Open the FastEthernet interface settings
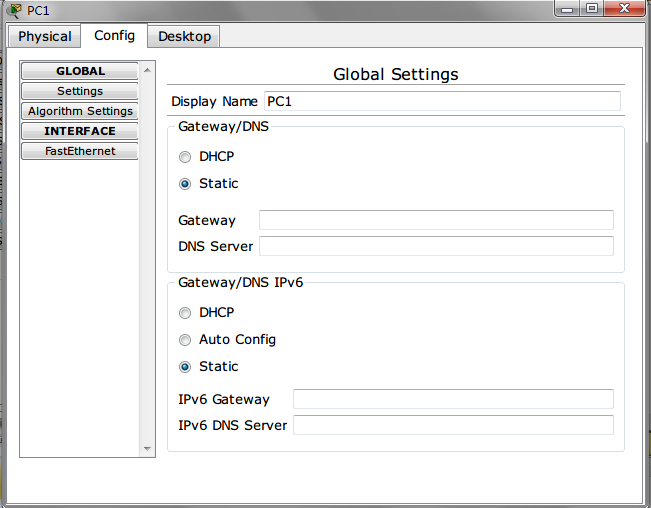Image resolution: width=651 pixels, height=508 pixels. [80, 151]
